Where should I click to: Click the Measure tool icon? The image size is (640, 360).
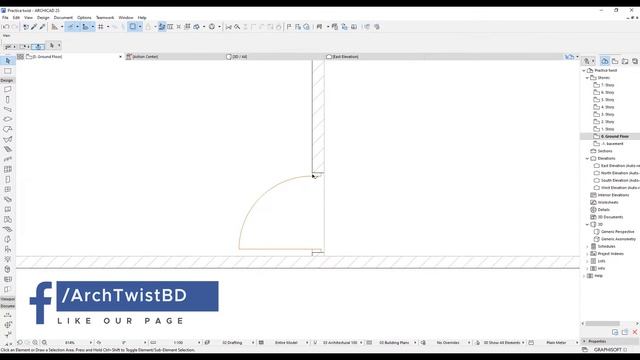pos(54,27)
